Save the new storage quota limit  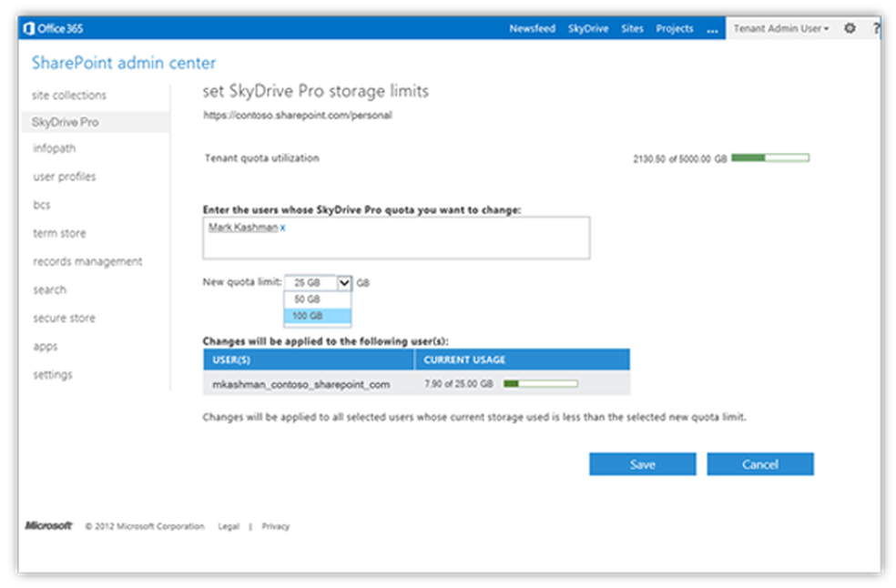[642, 463]
